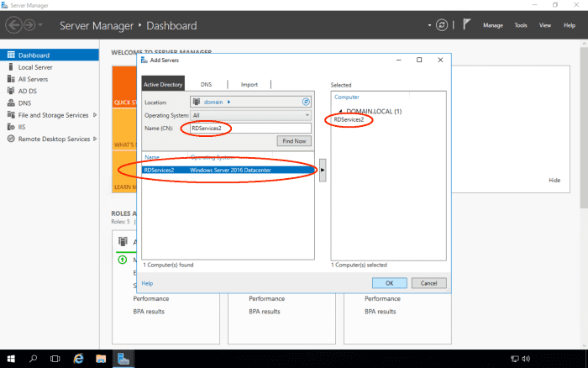Viewport: 588px width, 368px height.
Task: Open the navigation history dropdown arrow
Action: [40, 25]
